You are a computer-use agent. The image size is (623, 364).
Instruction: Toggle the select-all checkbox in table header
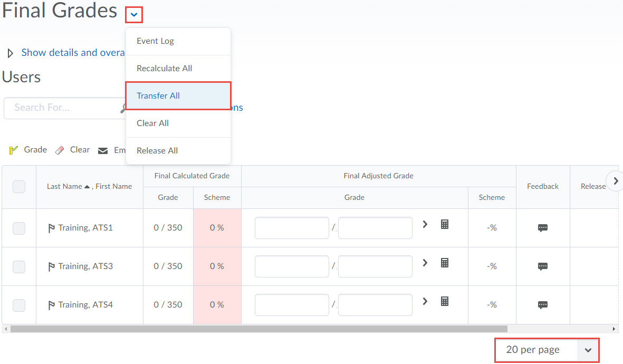(19, 187)
